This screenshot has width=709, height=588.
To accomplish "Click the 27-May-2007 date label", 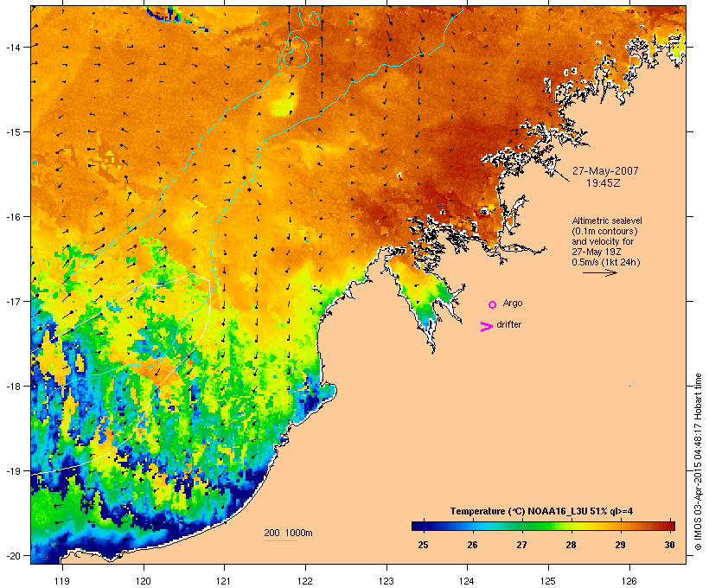I will coord(605,171).
